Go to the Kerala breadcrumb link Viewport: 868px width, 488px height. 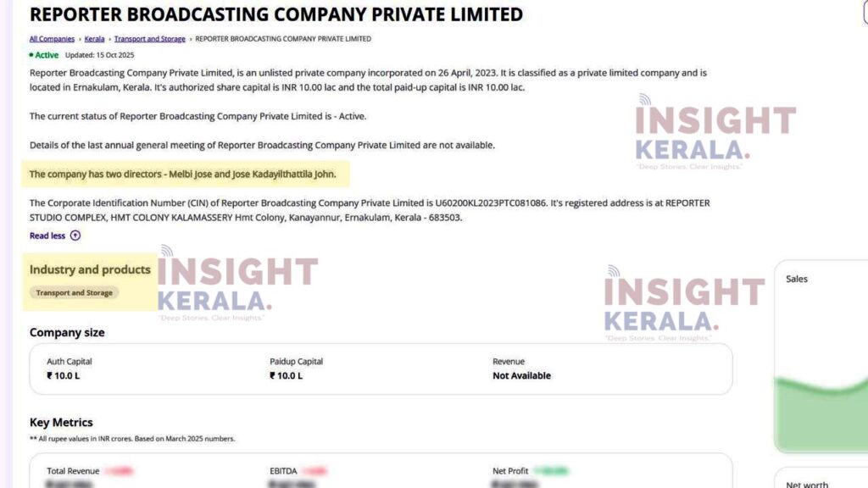[x=94, y=39]
